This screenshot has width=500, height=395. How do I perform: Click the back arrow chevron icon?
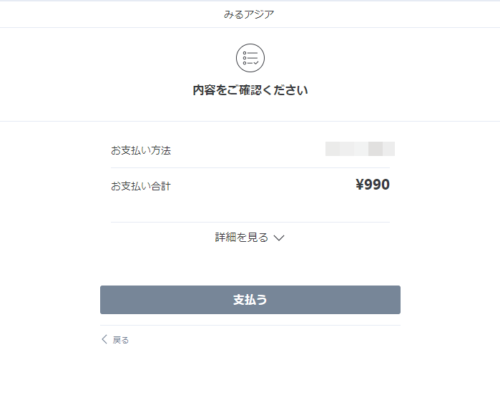pyautogui.click(x=104, y=339)
